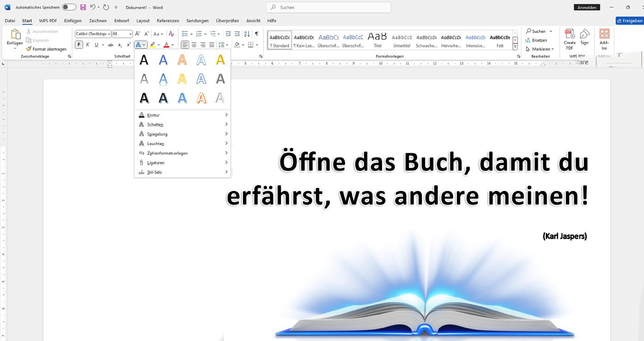
Task: Click the multilevel list icon
Action: pyautogui.click(x=213, y=34)
